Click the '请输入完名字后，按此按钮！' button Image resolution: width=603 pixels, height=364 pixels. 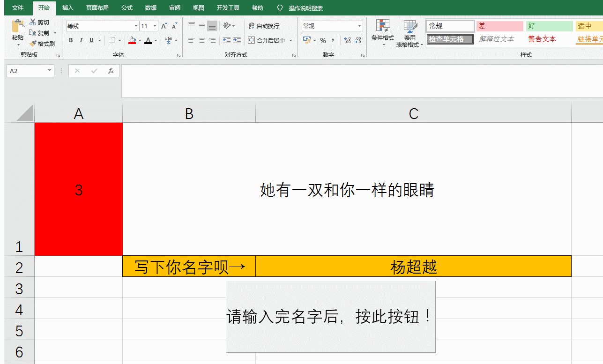pyautogui.click(x=331, y=317)
